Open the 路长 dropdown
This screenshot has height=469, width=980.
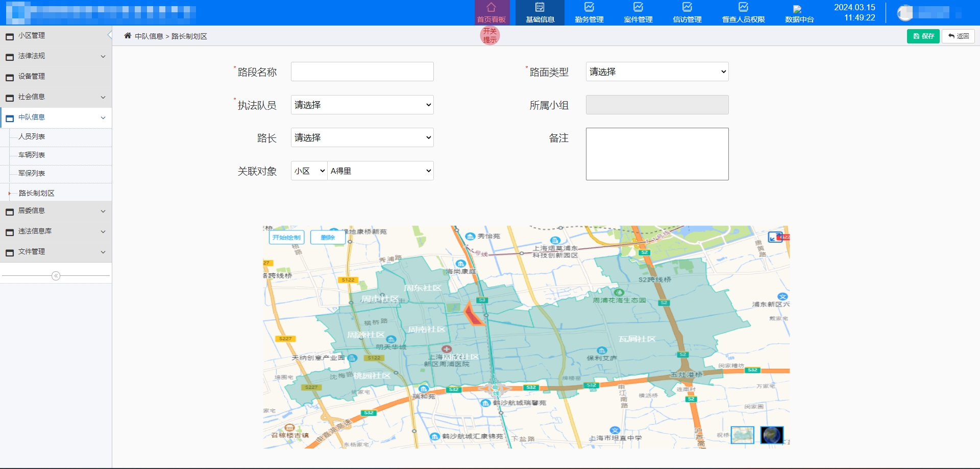362,137
